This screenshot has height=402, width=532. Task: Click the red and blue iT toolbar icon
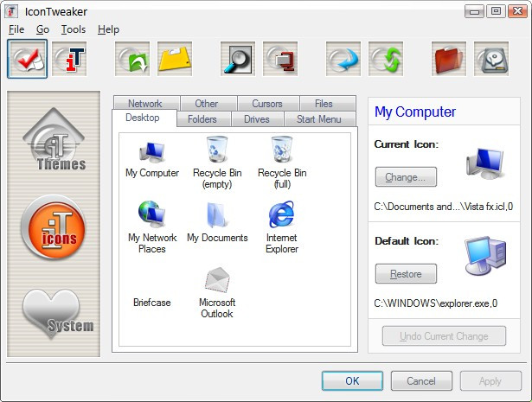point(69,59)
